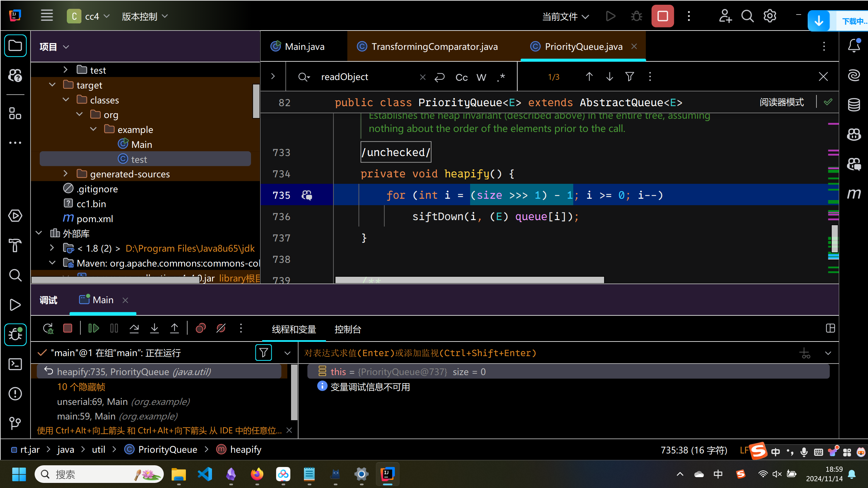Click the Step Into debug icon
This screenshot has height=488, width=868.
point(154,328)
